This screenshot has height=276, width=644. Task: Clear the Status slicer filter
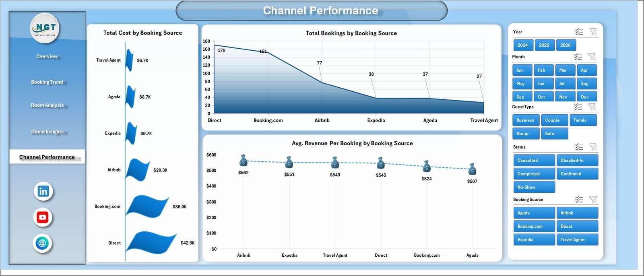point(593,147)
